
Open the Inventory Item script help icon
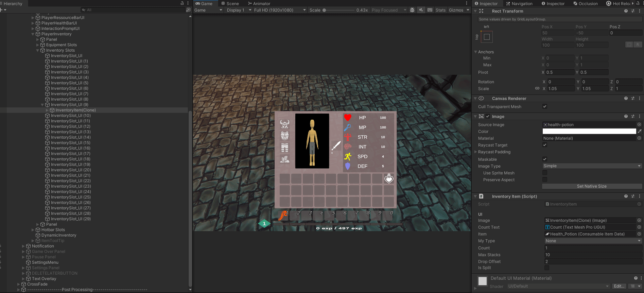pyautogui.click(x=626, y=196)
